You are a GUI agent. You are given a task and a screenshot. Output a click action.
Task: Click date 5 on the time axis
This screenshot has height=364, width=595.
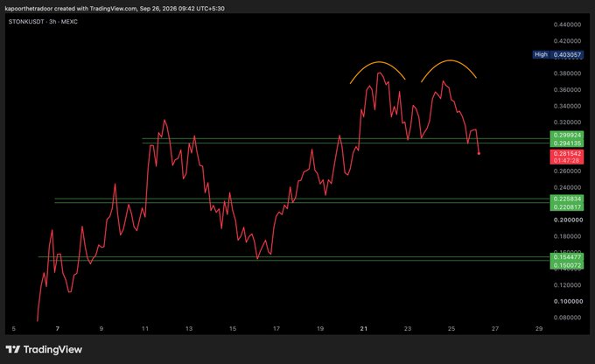[14, 329]
